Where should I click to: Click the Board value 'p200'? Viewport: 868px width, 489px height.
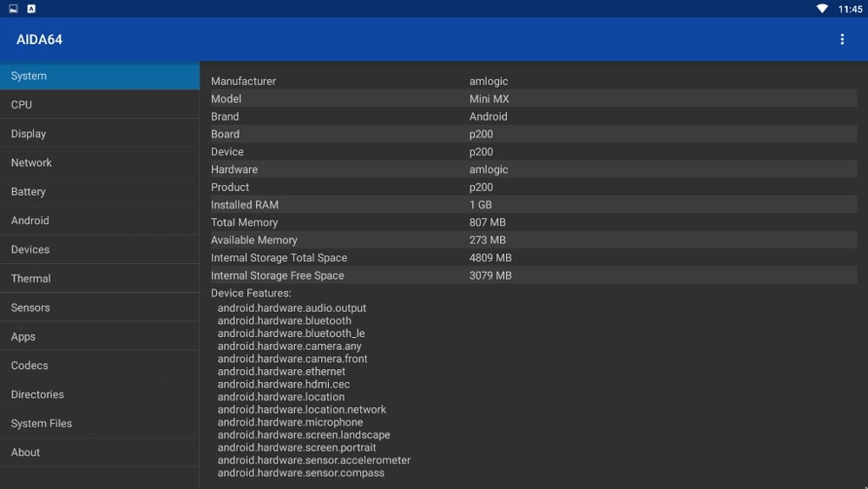(x=481, y=134)
